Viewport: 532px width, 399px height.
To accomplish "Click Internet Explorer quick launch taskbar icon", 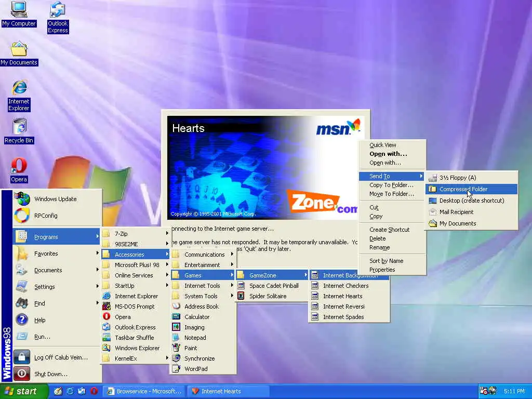I will coord(70,391).
